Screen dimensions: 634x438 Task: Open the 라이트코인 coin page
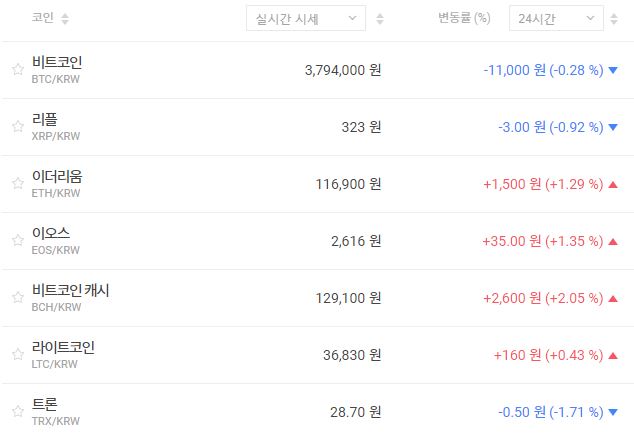click(63, 347)
